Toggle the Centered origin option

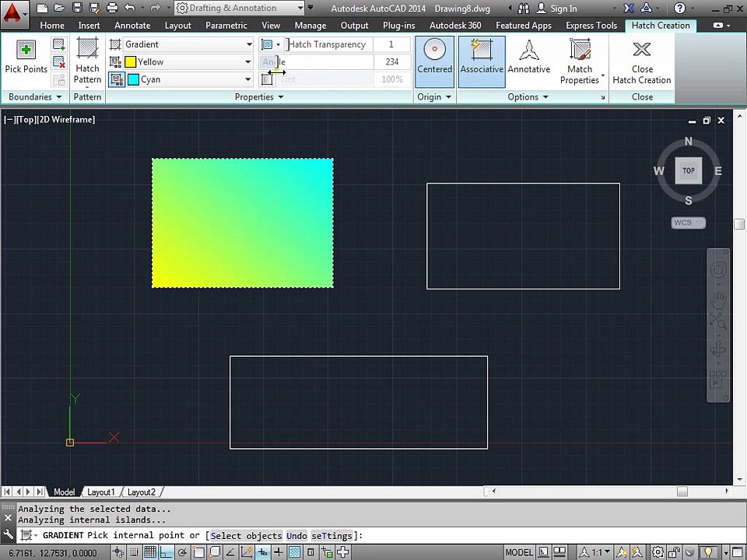click(x=434, y=61)
